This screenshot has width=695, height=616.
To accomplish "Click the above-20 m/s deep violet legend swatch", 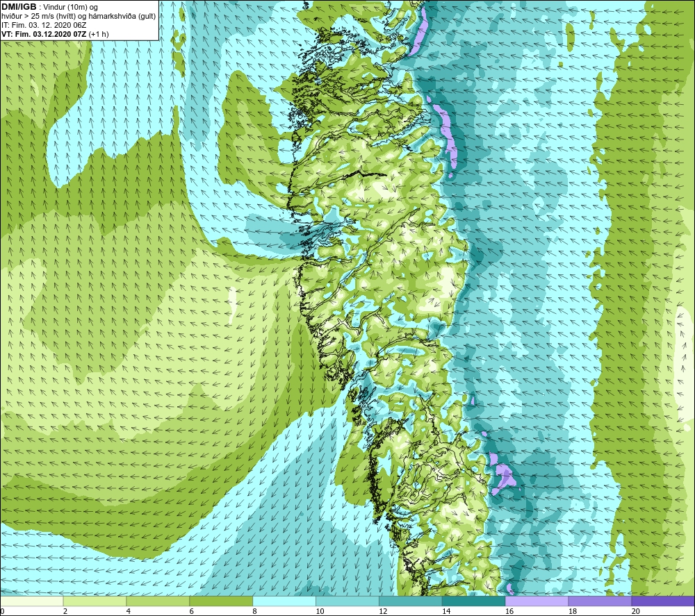I will [x=662, y=601].
